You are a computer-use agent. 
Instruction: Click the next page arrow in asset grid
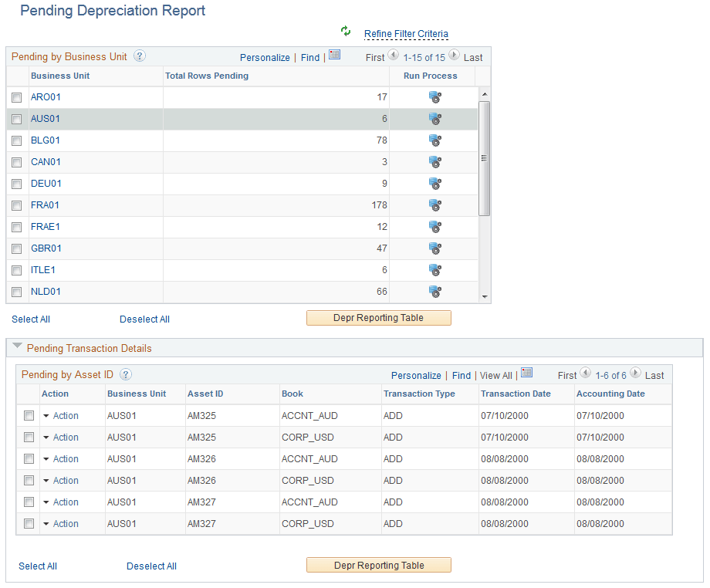point(637,374)
